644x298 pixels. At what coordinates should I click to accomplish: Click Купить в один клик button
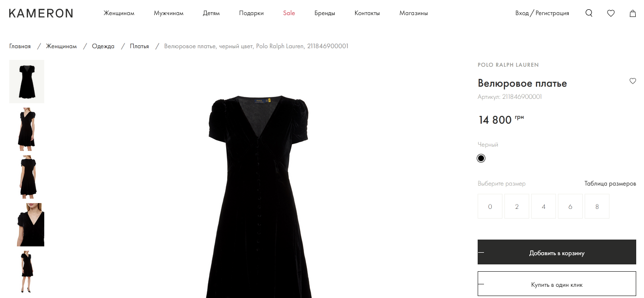click(x=556, y=284)
